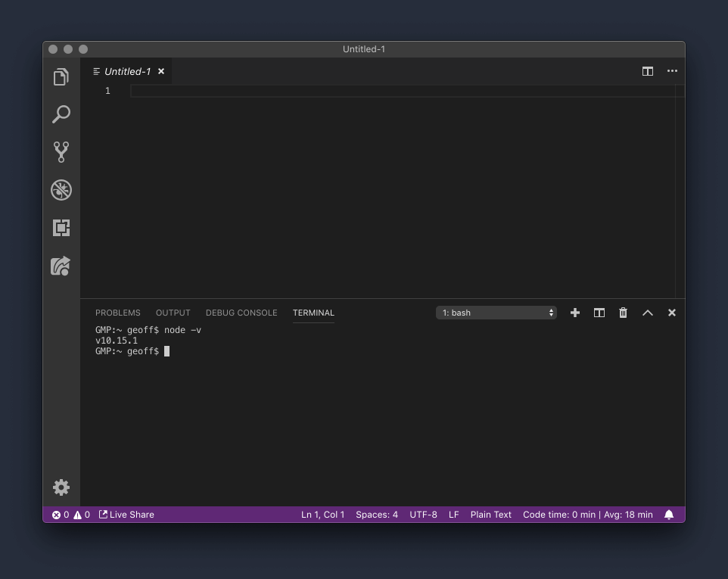Screen dimensions: 728x579
Task: Add a new terminal with the plus icon
Action: [x=574, y=313]
